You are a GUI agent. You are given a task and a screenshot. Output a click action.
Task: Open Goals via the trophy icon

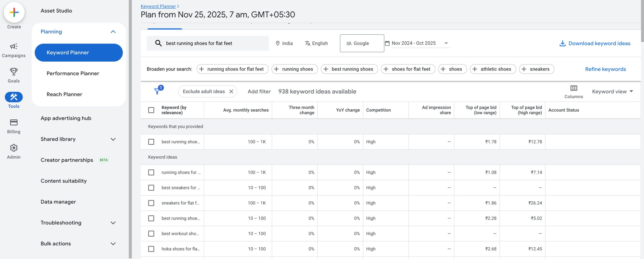click(14, 72)
